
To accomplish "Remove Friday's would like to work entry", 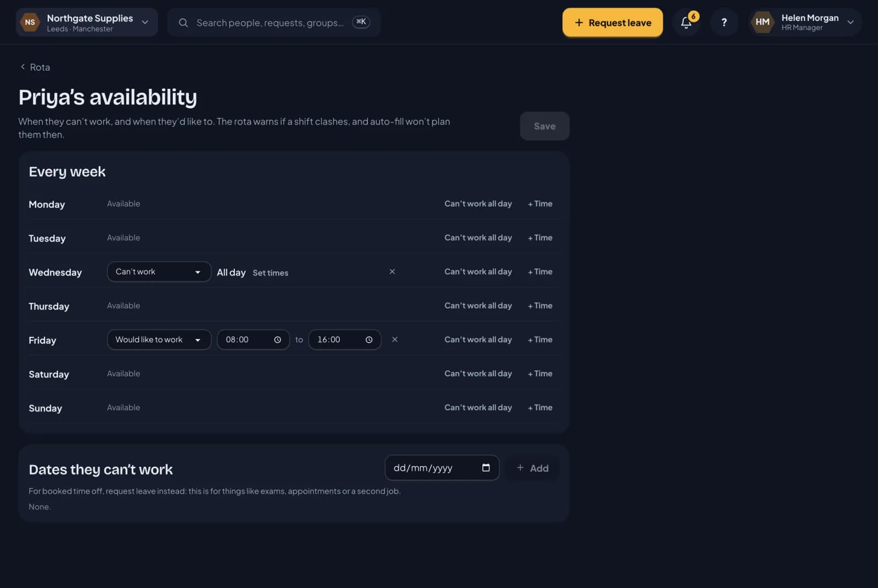I will pyautogui.click(x=395, y=340).
